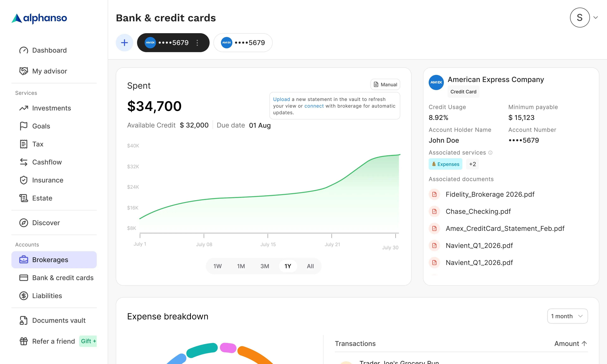Screen dimensions: 607x364
Task: Click the Discover compass icon
Action: pos(24,223)
